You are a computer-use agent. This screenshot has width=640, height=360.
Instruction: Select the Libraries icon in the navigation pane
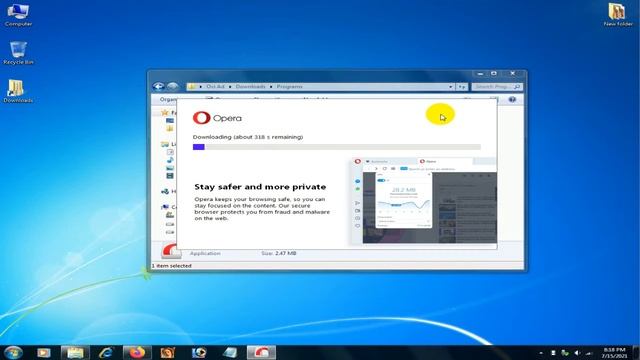165,144
